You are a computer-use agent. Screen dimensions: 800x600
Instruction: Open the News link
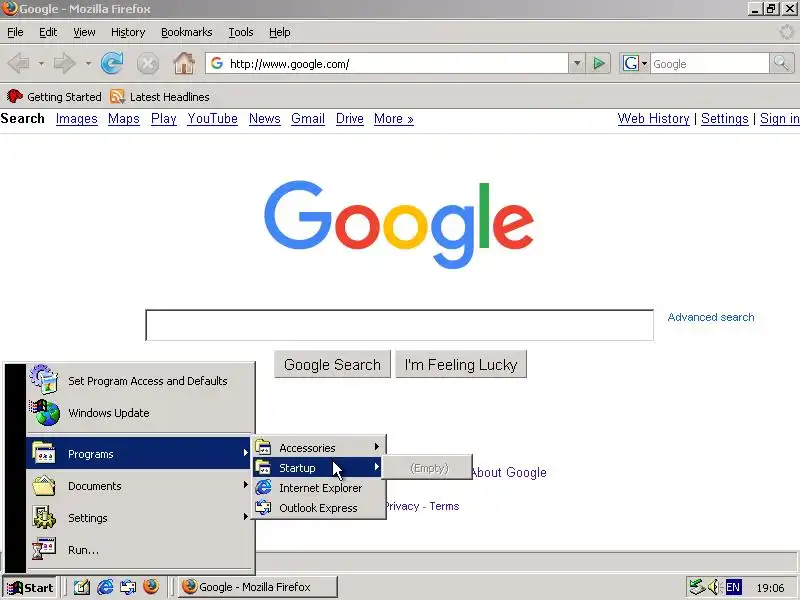(x=264, y=119)
